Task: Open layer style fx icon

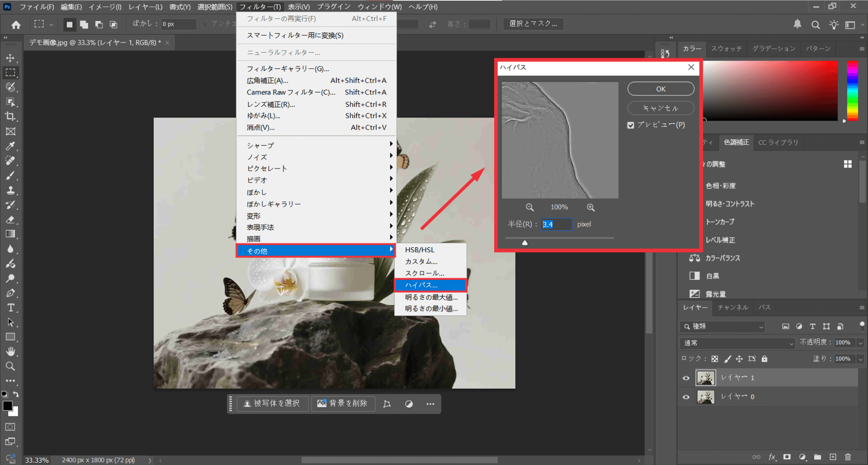Action: click(x=772, y=457)
